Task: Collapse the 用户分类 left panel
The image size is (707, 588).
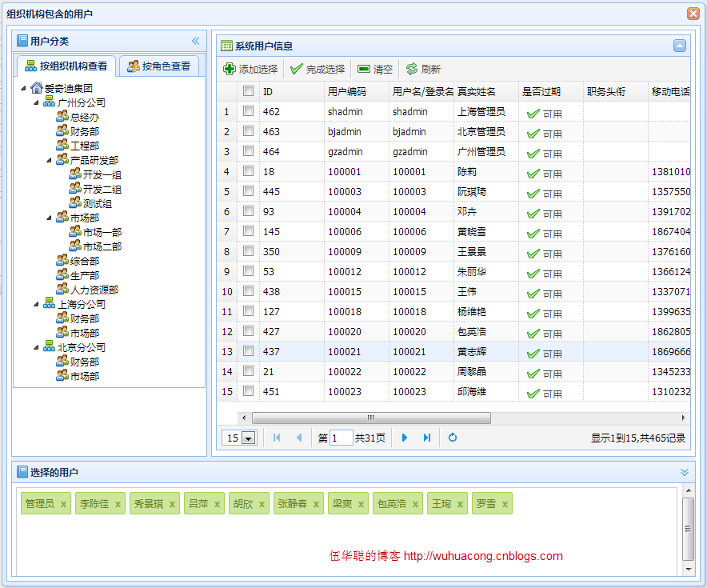Action: point(196,41)
